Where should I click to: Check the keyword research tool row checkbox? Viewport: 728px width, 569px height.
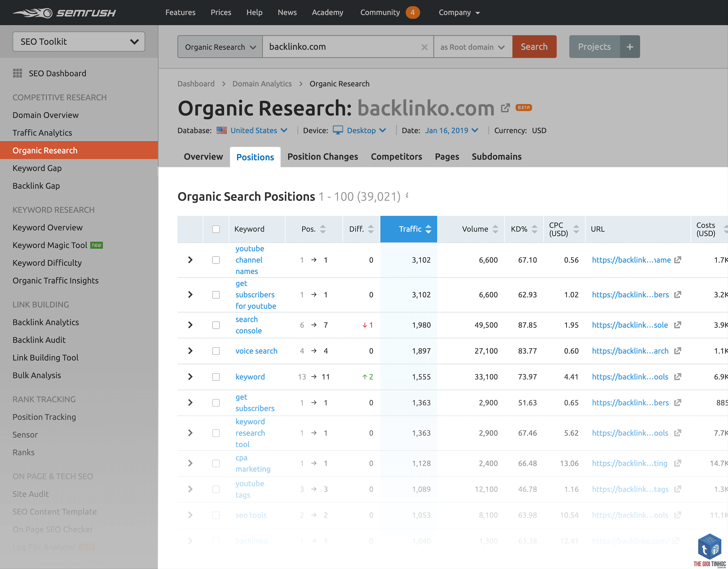click(216, 433)
